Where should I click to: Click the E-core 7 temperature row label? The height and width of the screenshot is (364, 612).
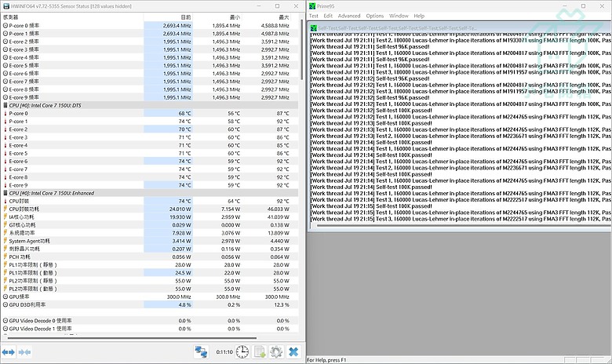[18, 169]
